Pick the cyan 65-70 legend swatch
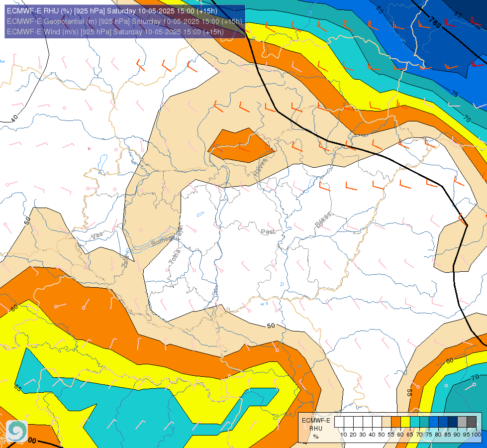The width and height of the screenshot is (487, 448). 415,422
